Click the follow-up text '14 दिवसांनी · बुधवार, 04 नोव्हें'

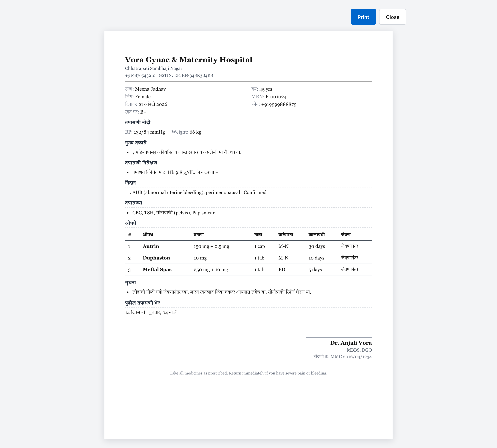click(151, 313)
